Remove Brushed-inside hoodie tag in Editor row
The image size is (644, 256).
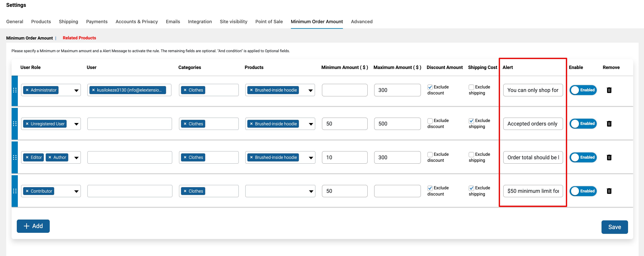tap(251, 157)
